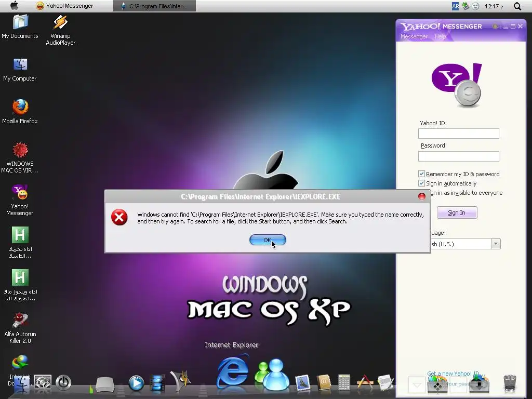Click the large Yahoo! logo in Messenger window
Screen dimensions: 532x399
[457, 85]
